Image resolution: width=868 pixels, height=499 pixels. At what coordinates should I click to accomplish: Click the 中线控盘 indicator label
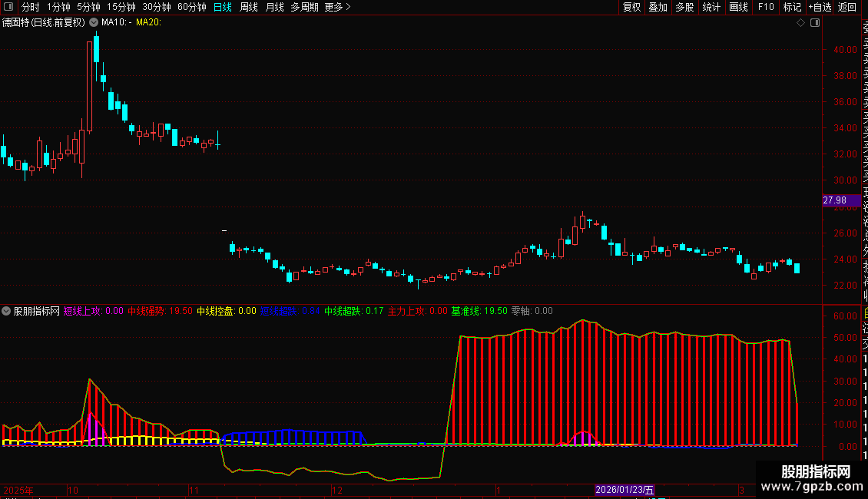pyautogui.click(x=227, y=311)
